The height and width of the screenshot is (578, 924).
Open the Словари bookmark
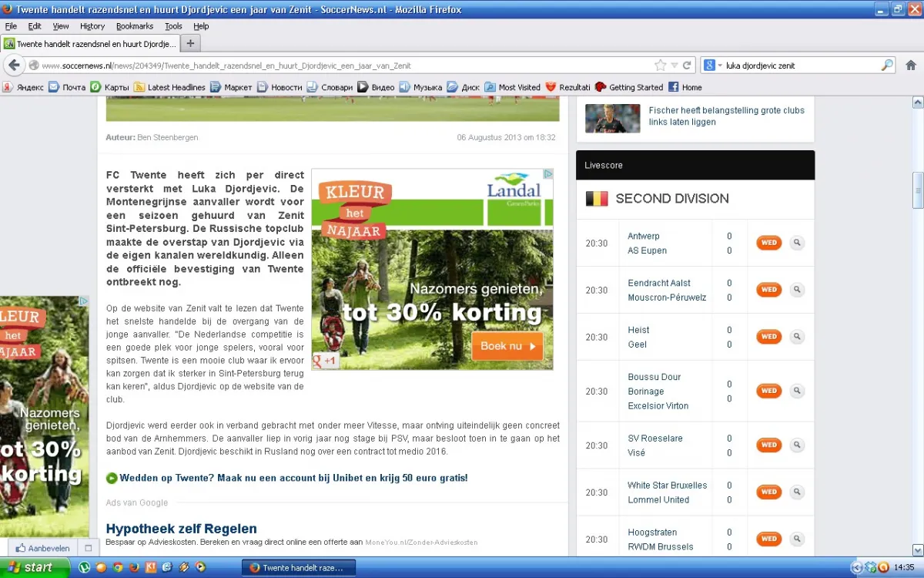pyautogui.click(x=330, y=87)
